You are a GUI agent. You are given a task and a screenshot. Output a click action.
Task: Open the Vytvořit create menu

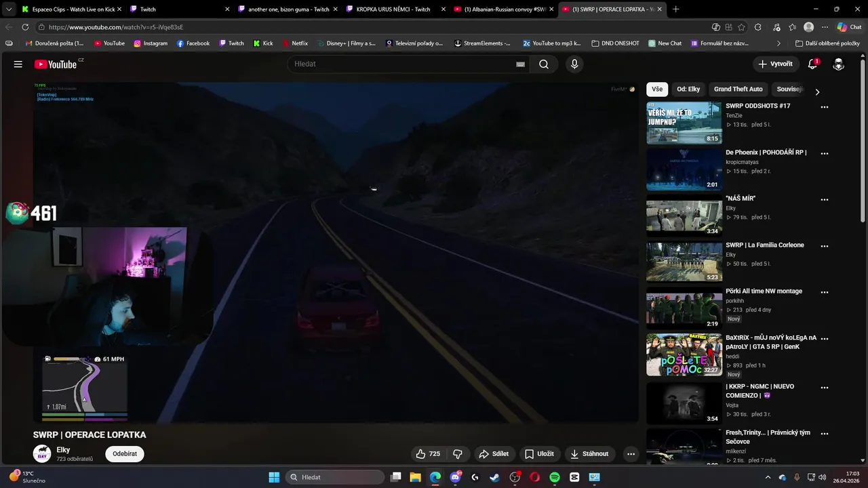[776, 64]
